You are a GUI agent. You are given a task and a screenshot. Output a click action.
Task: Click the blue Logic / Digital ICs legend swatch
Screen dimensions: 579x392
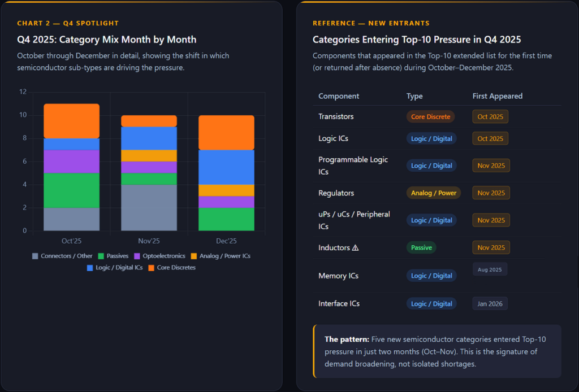pyautogui.click(x=90, y=268)
